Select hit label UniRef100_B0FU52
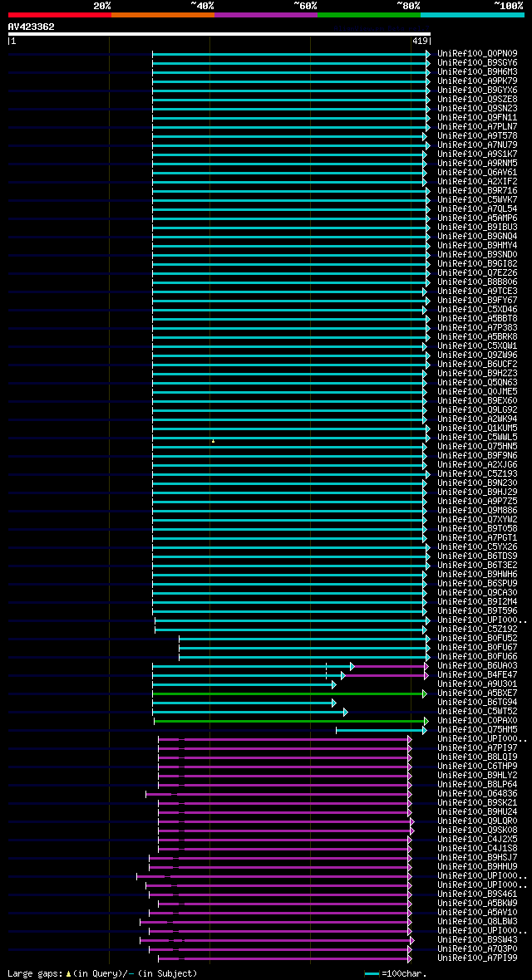Viewport: 532px width, 980px height. [477, 639]
